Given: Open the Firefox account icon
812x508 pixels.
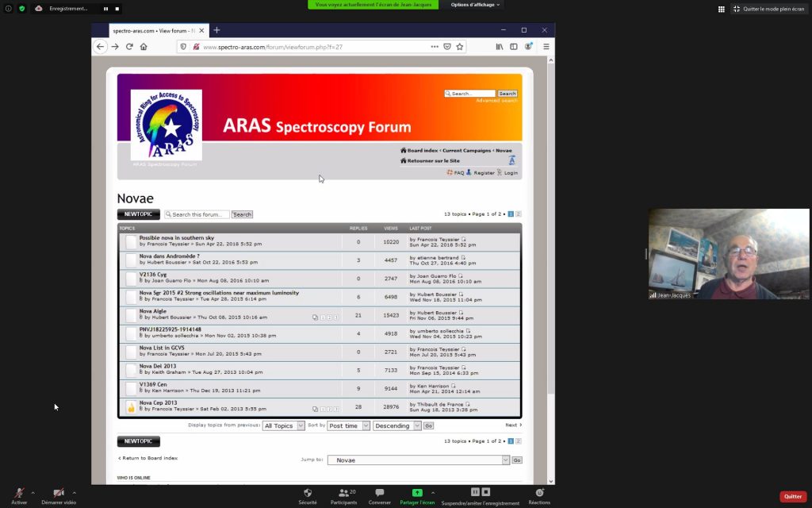Looking at the screenshot, I should [x=529, y=47].
